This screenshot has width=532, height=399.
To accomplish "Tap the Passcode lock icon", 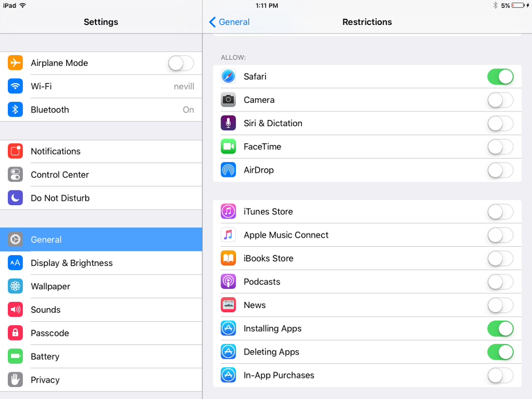I will click(15, 333).
